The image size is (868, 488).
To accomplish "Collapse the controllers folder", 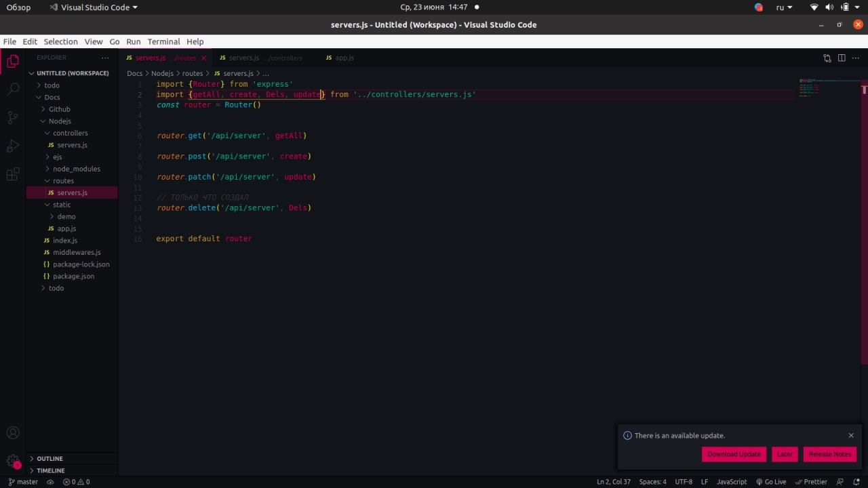I will [x=70, y=133].
